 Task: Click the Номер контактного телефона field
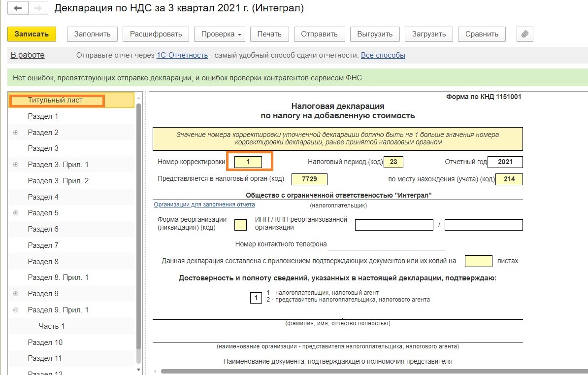pyautogui.click(x=386, y=244)
